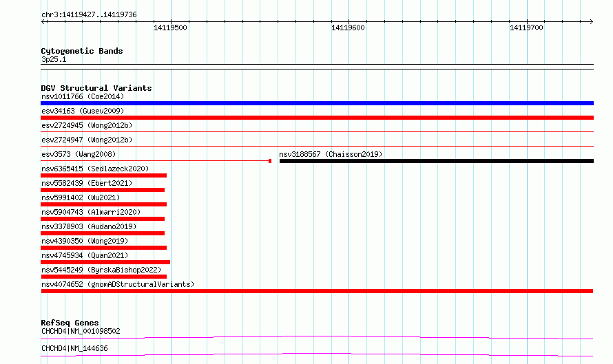Screen dimensions: 613x364
Task: Click the red bar under nsv6365415 (Sedlazeck2020)
Action: pos(103,175)
